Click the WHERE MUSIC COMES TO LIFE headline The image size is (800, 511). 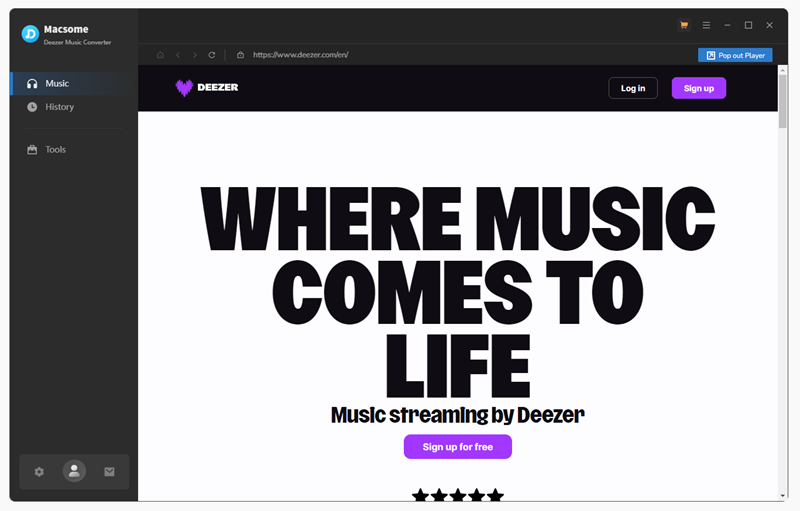458,292
